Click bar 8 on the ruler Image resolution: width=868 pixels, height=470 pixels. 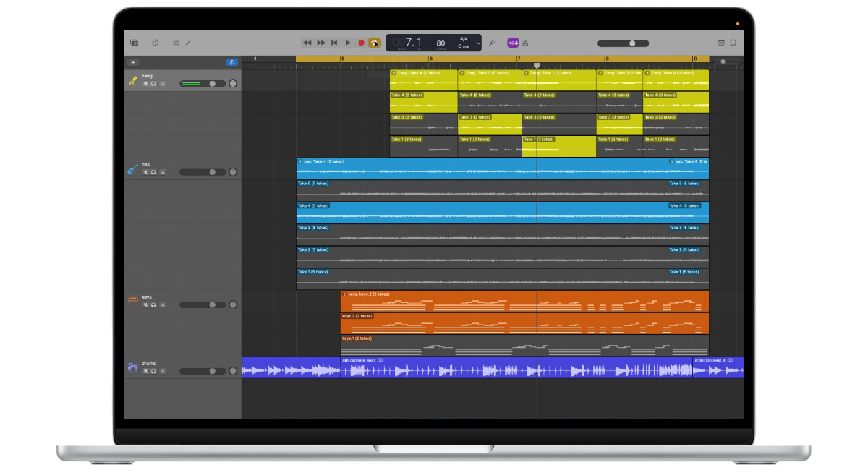point(607,59)
